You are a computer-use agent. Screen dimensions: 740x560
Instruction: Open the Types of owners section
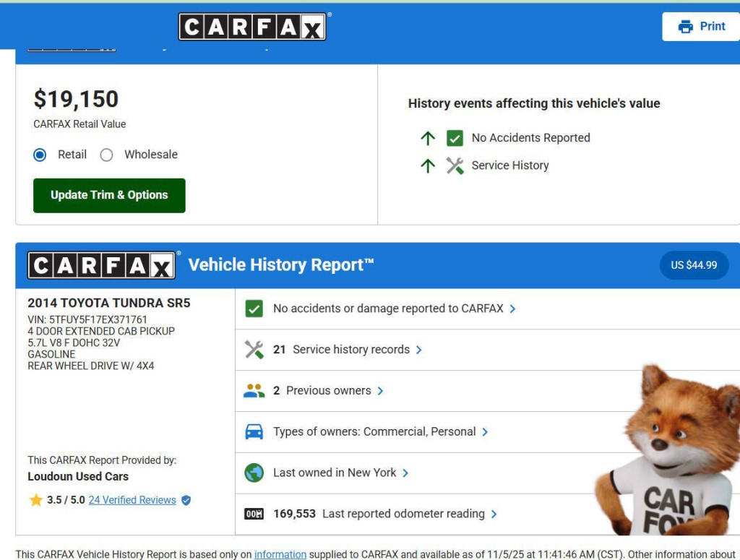coord(380,432)
